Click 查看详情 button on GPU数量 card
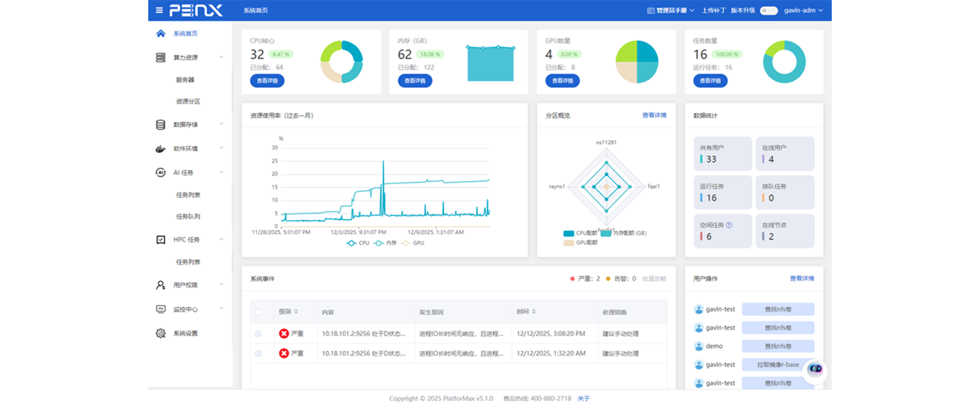Image resolution: width=980 pixels, height=405 pixels. [563, 80]
